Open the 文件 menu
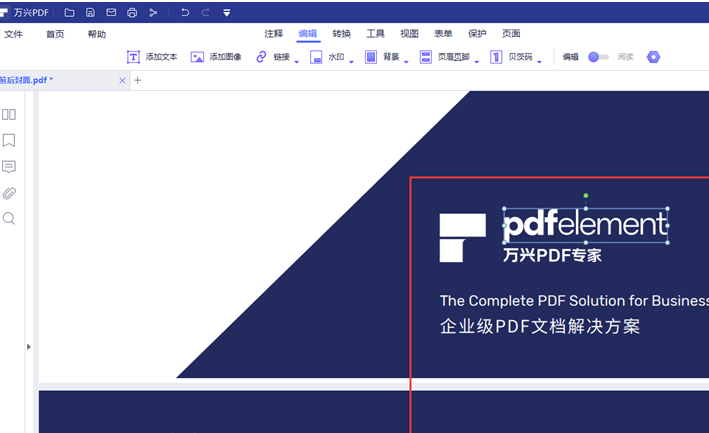 click(13, 34)
